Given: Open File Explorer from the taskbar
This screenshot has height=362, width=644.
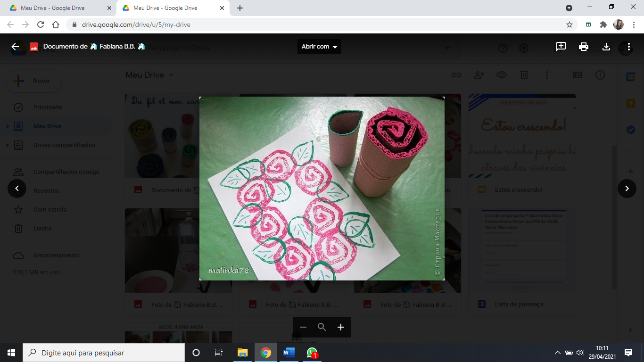Looking at the screenshot, I should 243,353.
